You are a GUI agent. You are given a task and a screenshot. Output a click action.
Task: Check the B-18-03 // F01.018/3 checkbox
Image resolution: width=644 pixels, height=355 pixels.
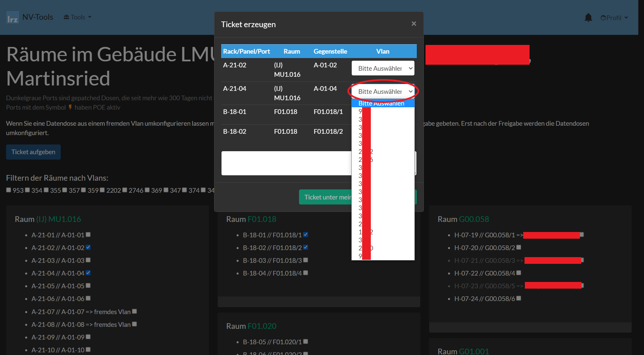tap(306, 260)
